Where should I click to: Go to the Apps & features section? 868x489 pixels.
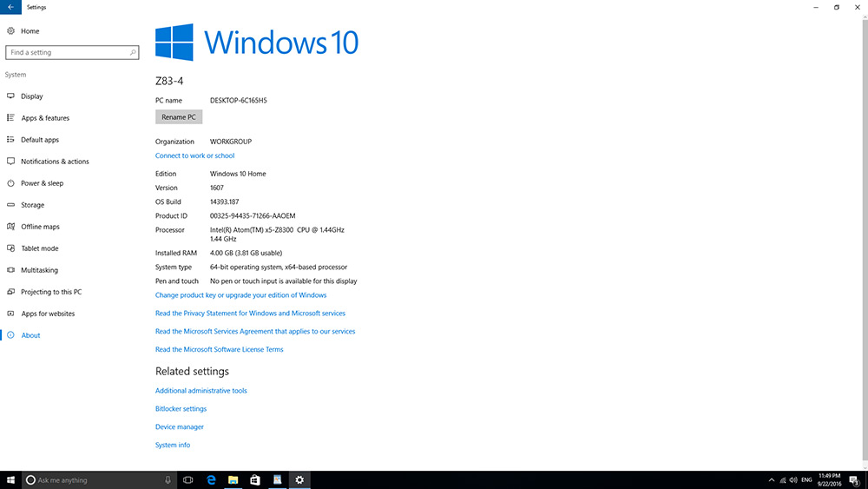click(x=44, y=118)
